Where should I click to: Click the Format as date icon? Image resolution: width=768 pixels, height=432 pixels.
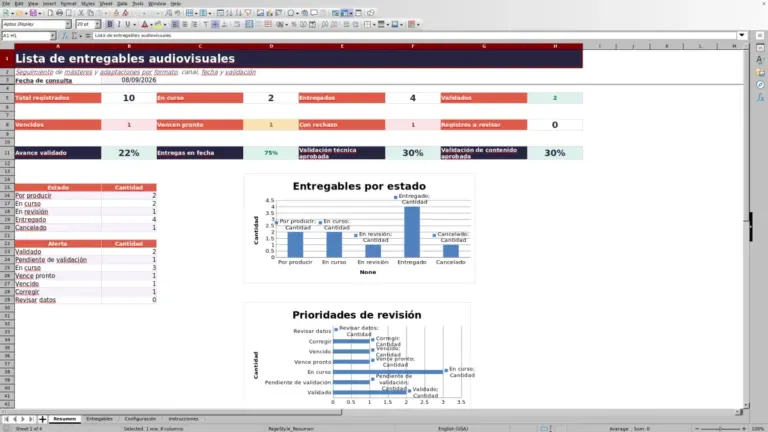click(312, 24)
